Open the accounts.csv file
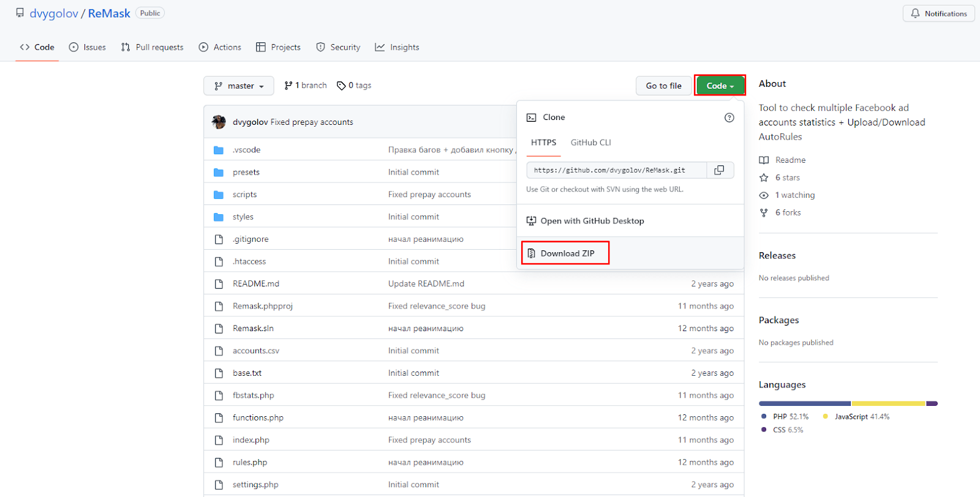 (x=256, y=351)
